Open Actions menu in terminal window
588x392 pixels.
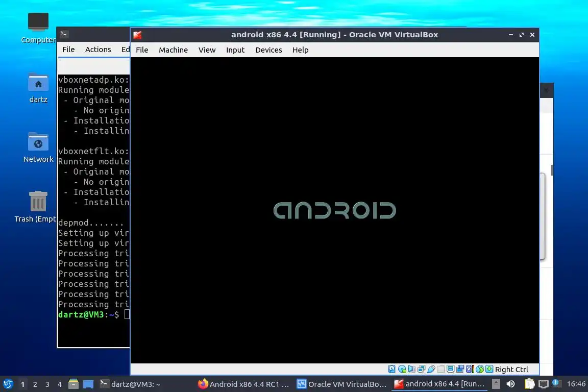tap(98, 50)
